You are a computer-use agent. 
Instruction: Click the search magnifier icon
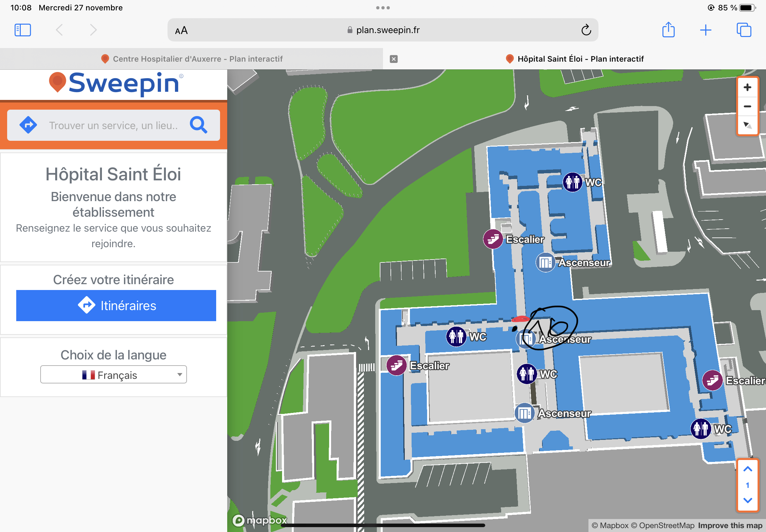pyautogui.click(x=198, y=125)
